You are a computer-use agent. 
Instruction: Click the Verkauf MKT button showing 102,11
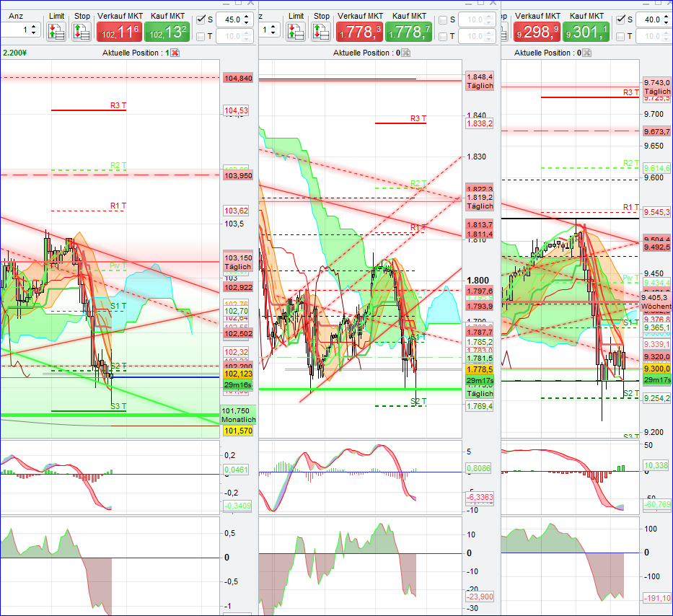[119, 32]
